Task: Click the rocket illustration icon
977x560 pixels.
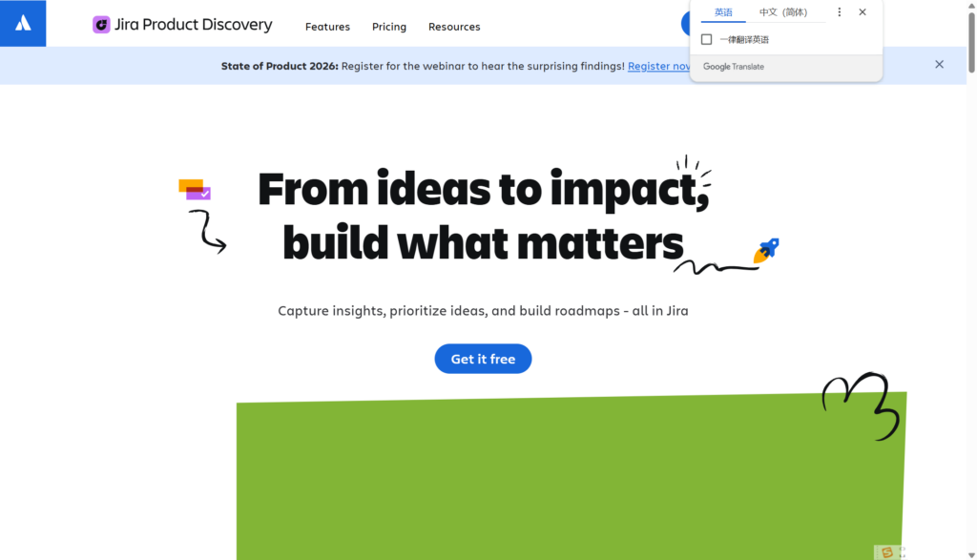Action: click(766, 250)
